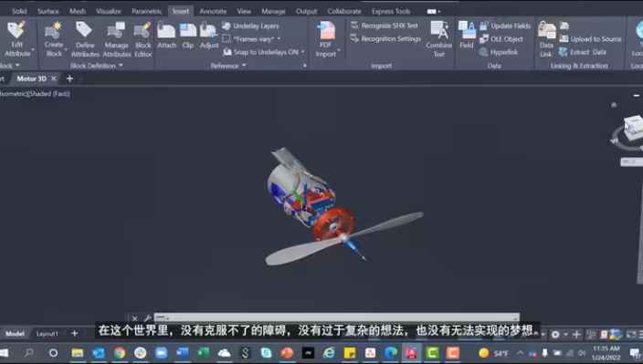This screenshot has width=643, height=364.
Task: Click the Combine Text tool
Action: click(438, 39)
